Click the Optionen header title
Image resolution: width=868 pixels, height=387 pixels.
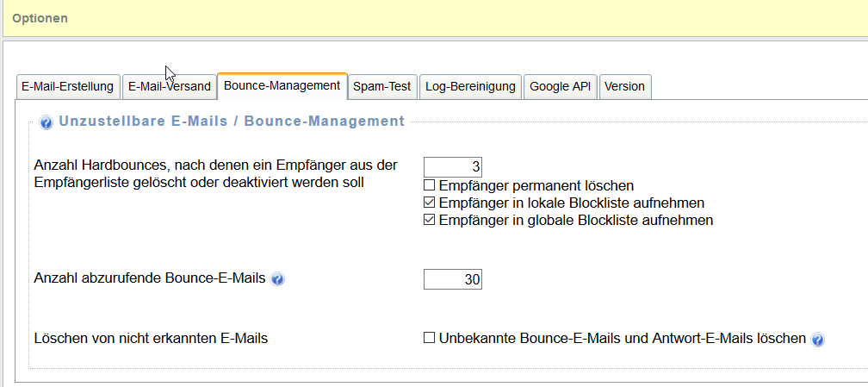(40, 18)
